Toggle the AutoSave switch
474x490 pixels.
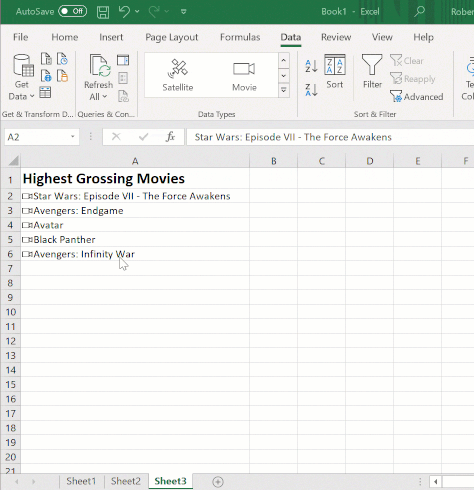coord(73,11)
